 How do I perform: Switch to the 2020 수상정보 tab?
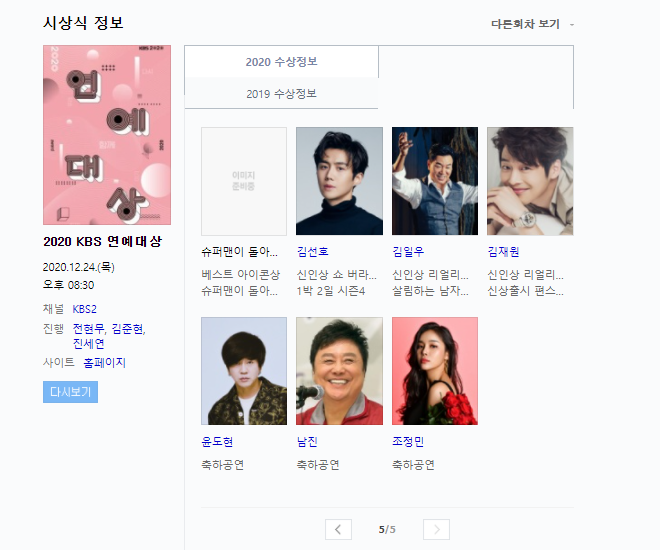(281, 62)
